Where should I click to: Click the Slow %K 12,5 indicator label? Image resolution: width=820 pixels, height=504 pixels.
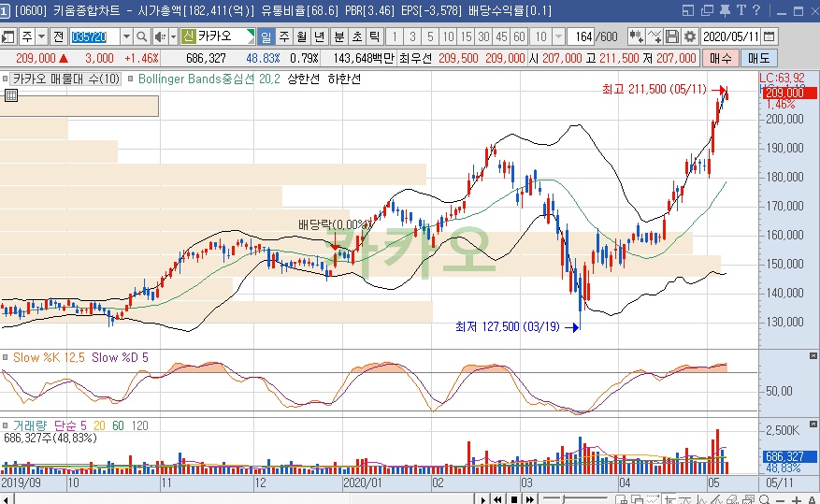pos(49,357)
